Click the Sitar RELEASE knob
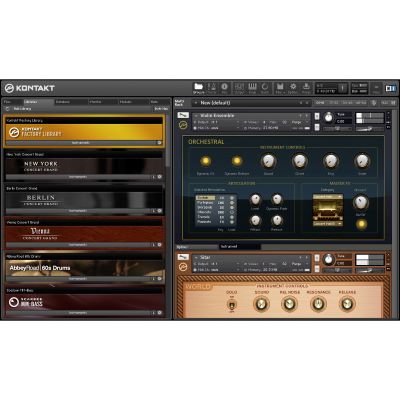Screen dimensions: 400x400 347,304
